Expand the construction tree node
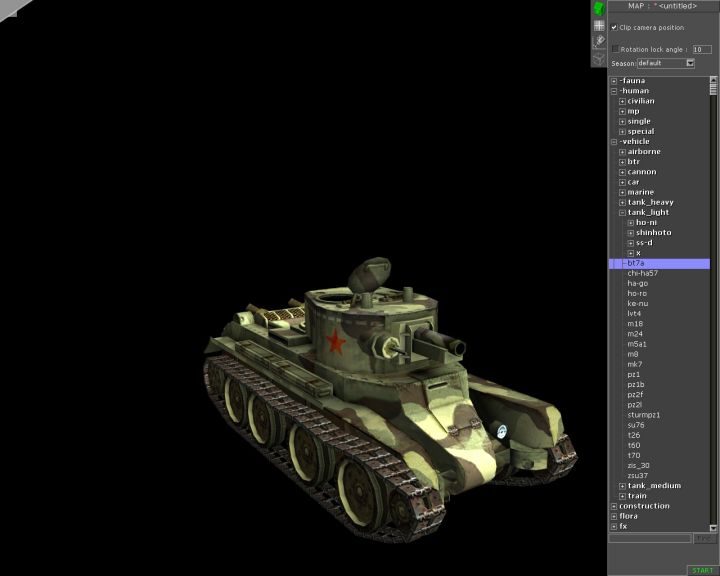This screenshot has width=720, height=576. point(614,506)
